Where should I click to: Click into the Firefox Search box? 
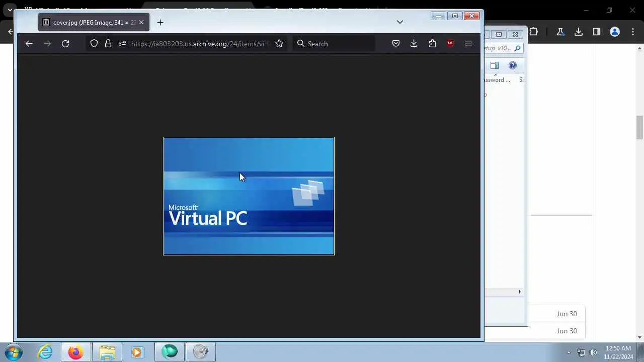[334, 44]
